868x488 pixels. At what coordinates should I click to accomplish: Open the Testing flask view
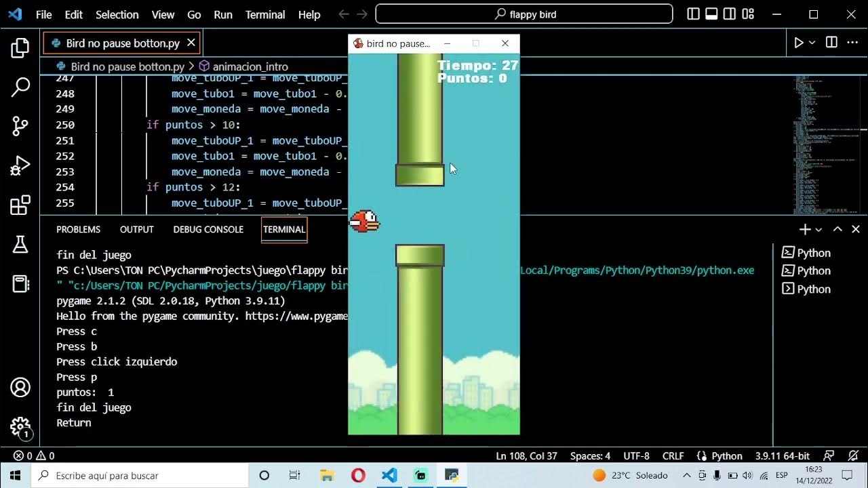(20, 244)
